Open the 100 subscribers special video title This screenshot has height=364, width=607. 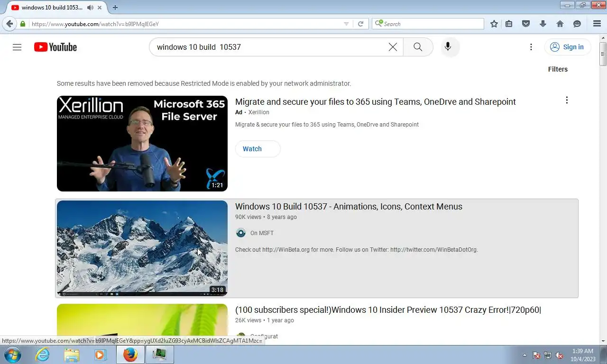click(388, 310)
